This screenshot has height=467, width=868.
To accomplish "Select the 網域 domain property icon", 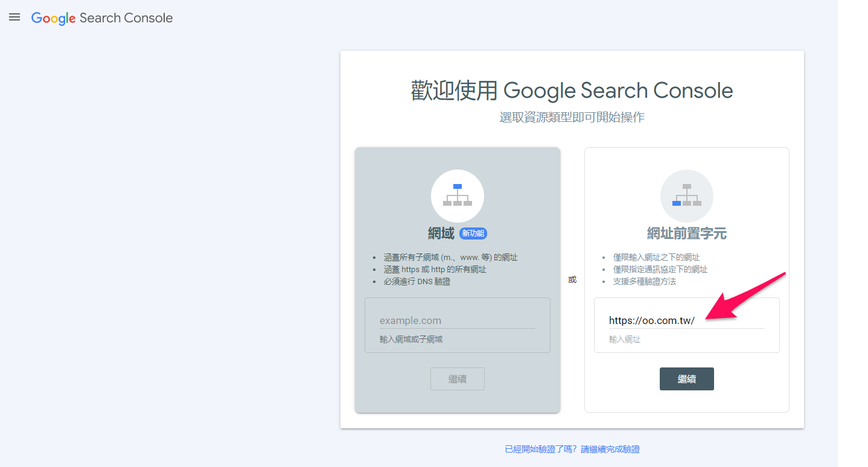I will click(x=458, y=196).
